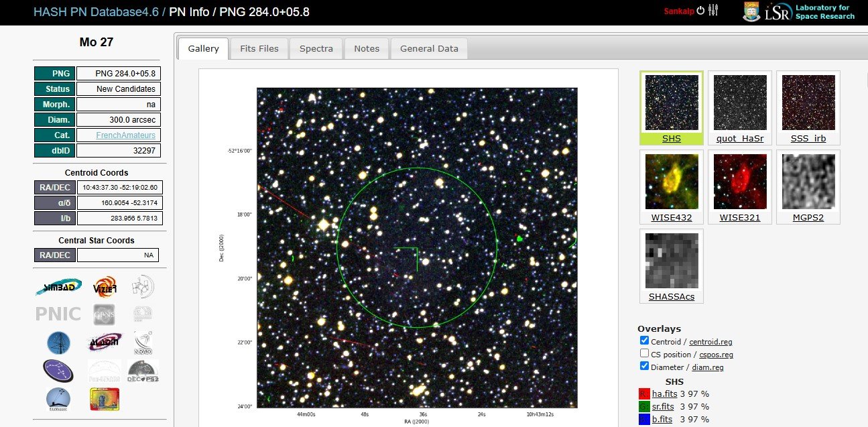
Task: Click the logout power icon
Action: 701,10
